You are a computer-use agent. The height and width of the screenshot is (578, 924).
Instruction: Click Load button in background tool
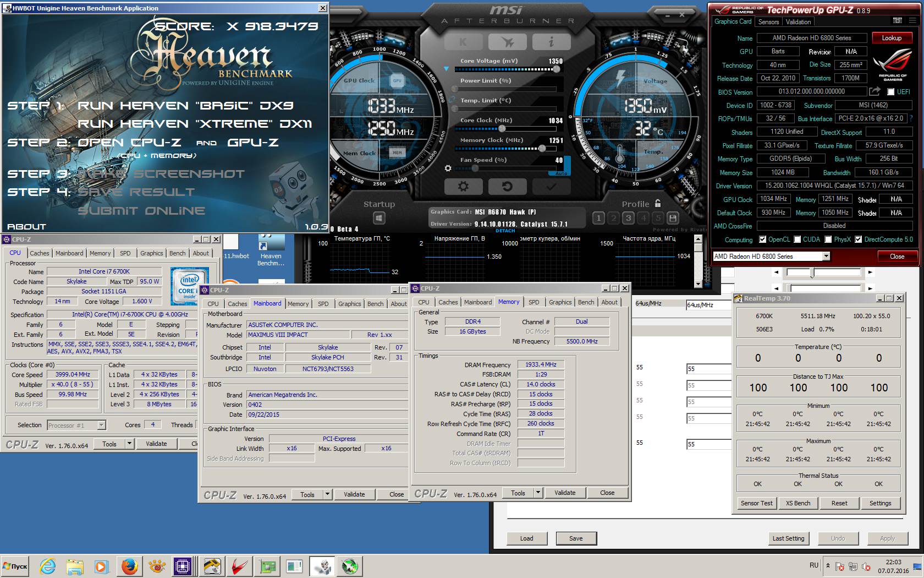click(526, 538)
